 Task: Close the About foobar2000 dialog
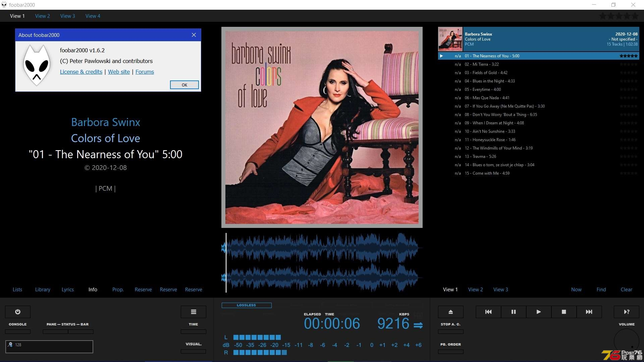(194, 35)
